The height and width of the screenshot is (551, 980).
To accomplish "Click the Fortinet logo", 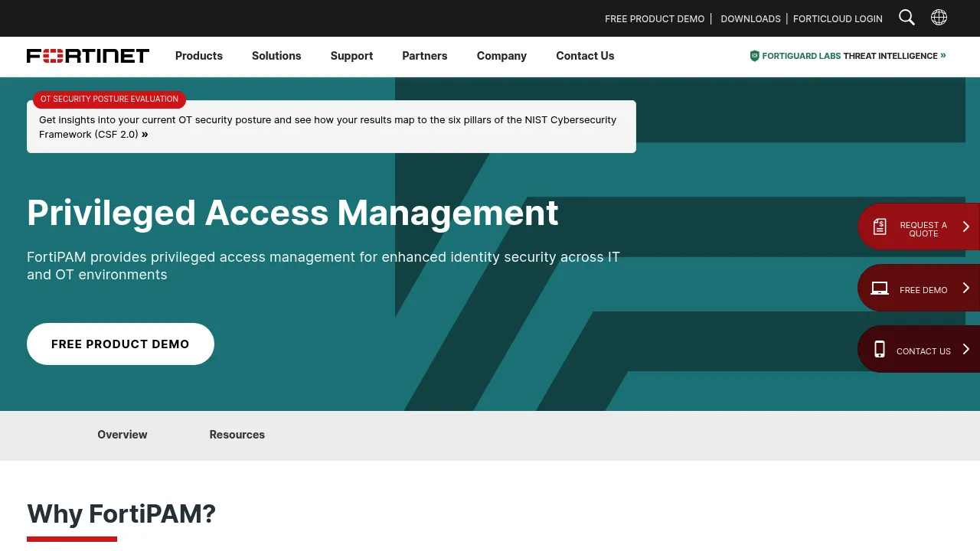I will (88, 56).
